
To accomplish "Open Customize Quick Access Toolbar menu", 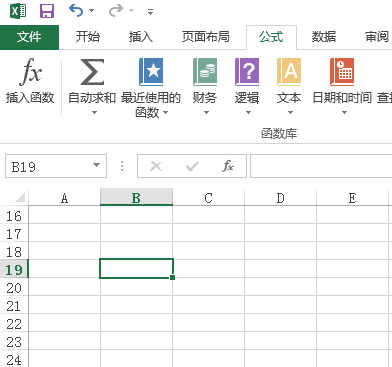I will (x=151, y=12).
